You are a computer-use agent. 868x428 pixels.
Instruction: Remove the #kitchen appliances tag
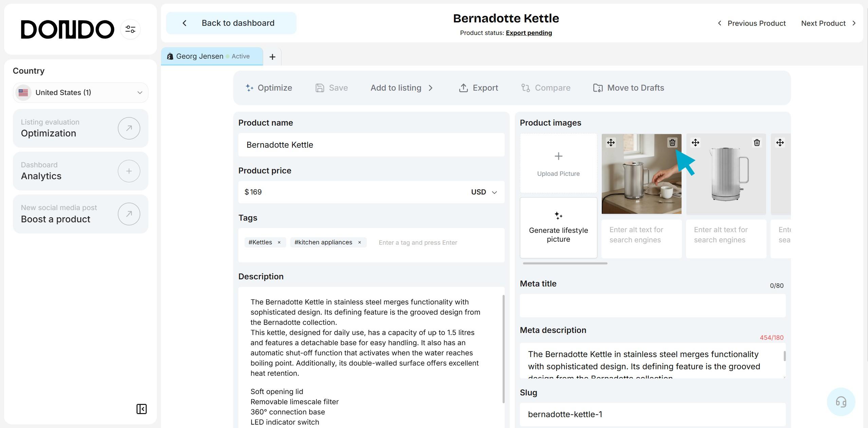point(359,242)
